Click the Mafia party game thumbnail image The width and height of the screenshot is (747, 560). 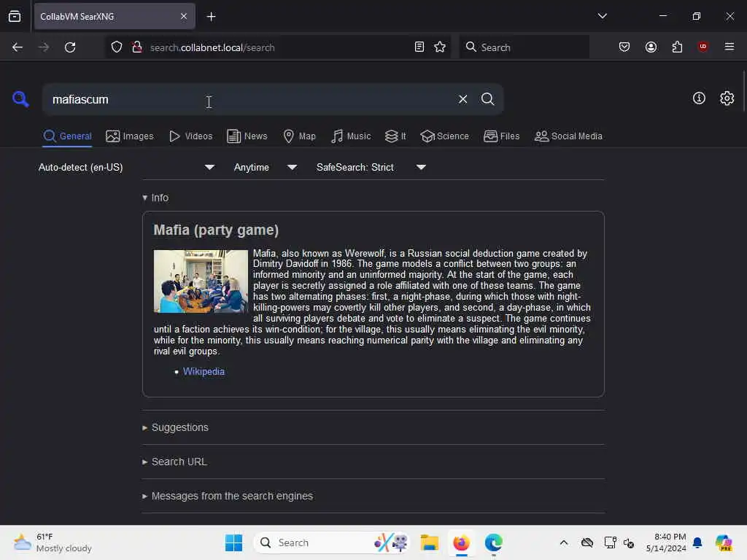tap(201, 281)
